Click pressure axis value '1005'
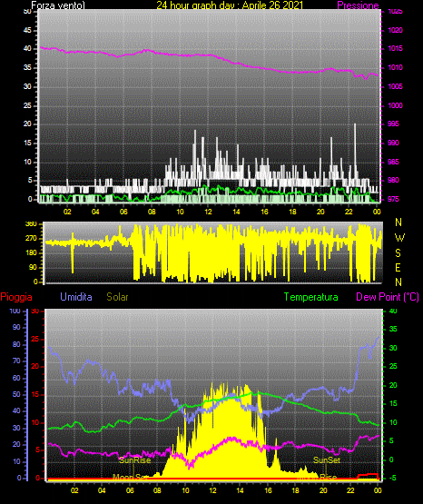The image size is (423, 504). pos(395,86)
